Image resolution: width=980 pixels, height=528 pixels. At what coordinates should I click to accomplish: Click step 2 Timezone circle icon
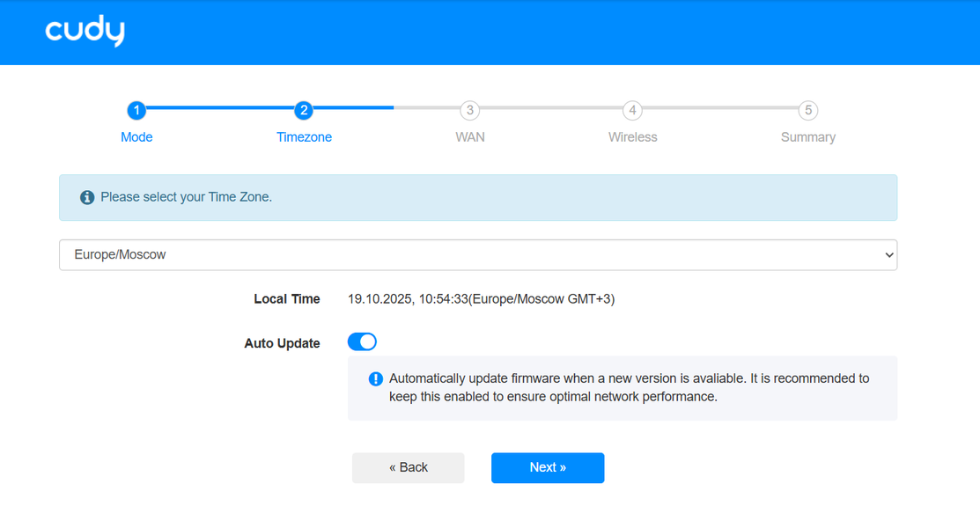coord(304,110)
